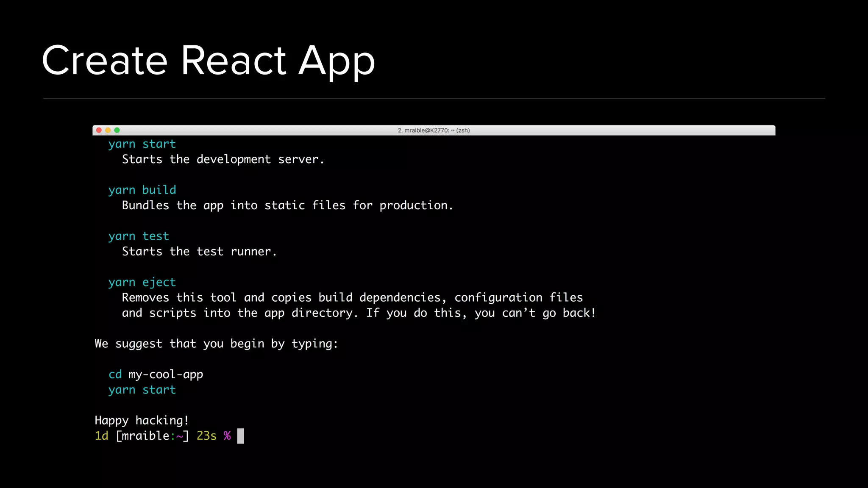Click the '[mraible:~]' prompt text
The height and width of the screenshot is (488, 868).
[152, 436]
